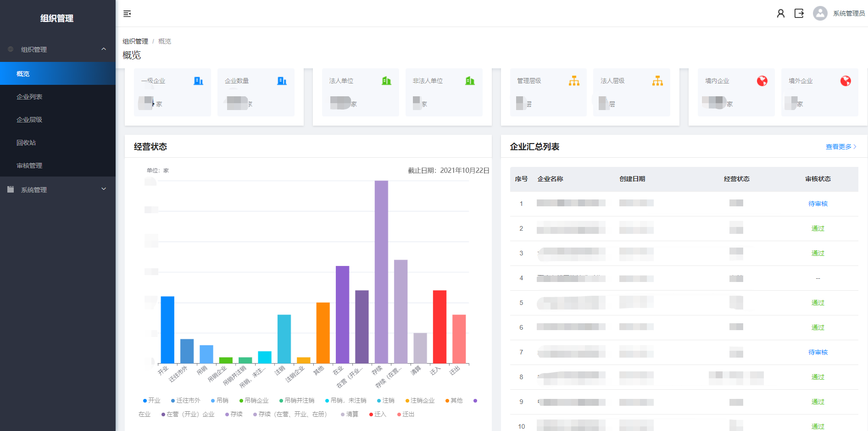Click 待审核 status in row 1
Image resolution: width=868 pixels, height=431 pixels.
click(818, 204)
